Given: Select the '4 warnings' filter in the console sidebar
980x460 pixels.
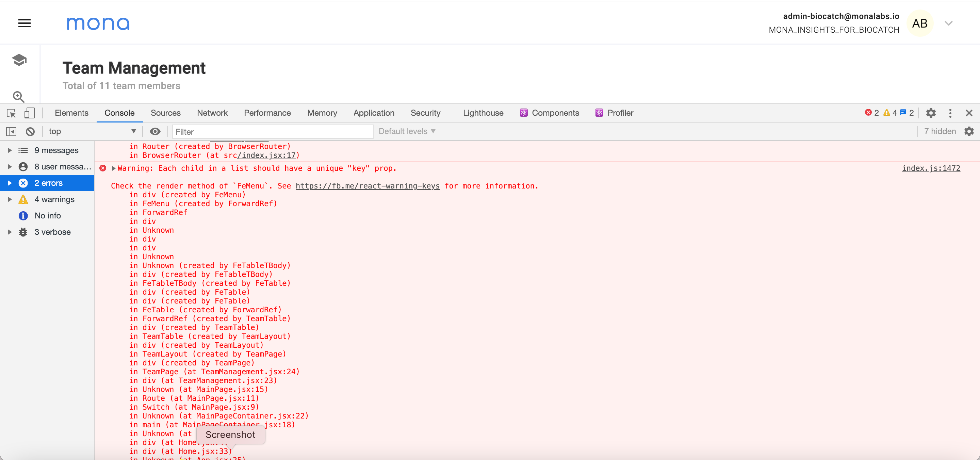Looking at the screenshot, I should point(54,199).
